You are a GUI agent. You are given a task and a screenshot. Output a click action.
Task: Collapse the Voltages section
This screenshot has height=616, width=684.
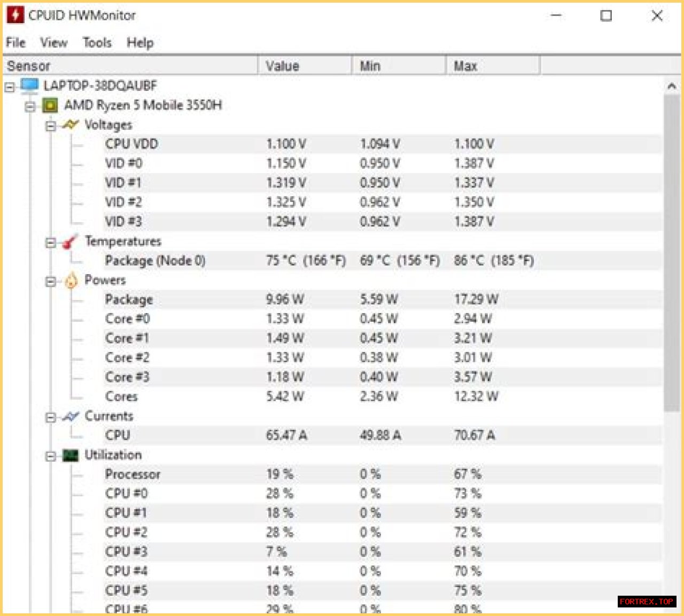[x=51, y=126]
